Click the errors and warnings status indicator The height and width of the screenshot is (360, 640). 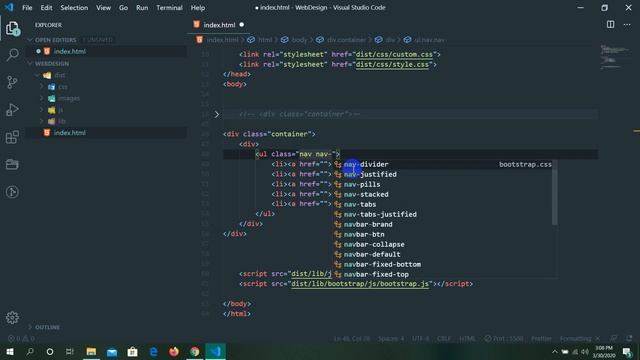click(21, 338)
